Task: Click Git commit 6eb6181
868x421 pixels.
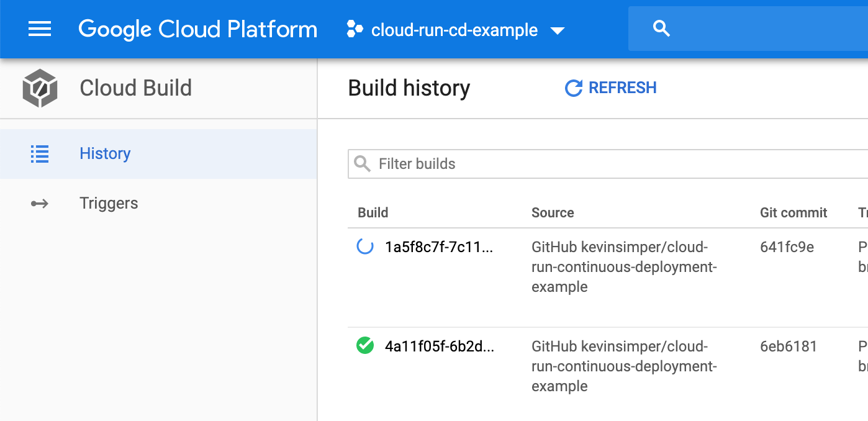Action: [788, 346]
